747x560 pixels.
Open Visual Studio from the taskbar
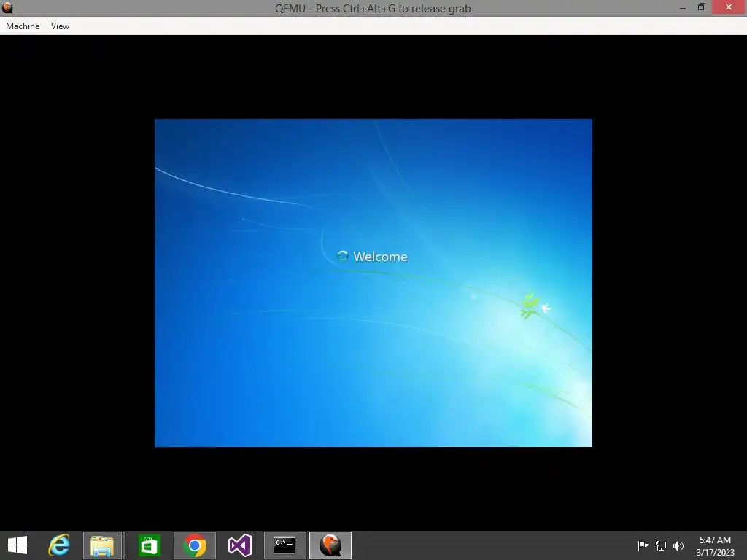(x=239, y=545)
